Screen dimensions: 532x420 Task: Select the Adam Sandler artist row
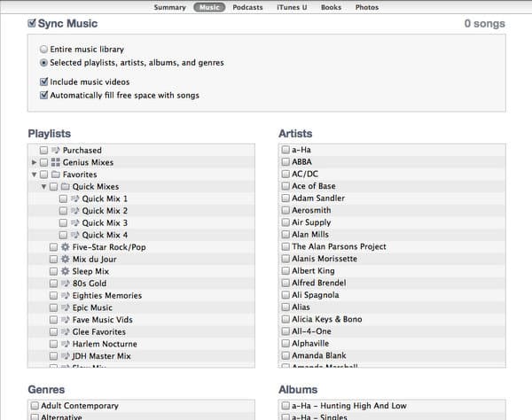tap(392, 198)
